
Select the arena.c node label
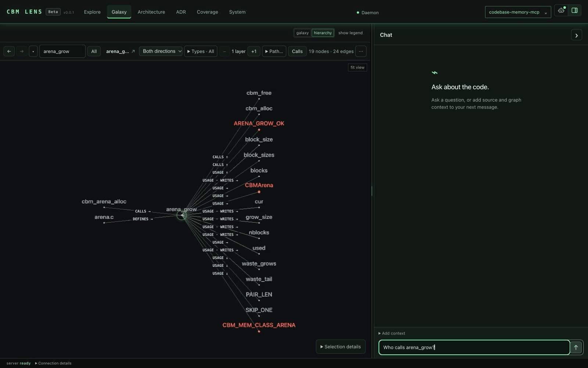pos(104,217)
